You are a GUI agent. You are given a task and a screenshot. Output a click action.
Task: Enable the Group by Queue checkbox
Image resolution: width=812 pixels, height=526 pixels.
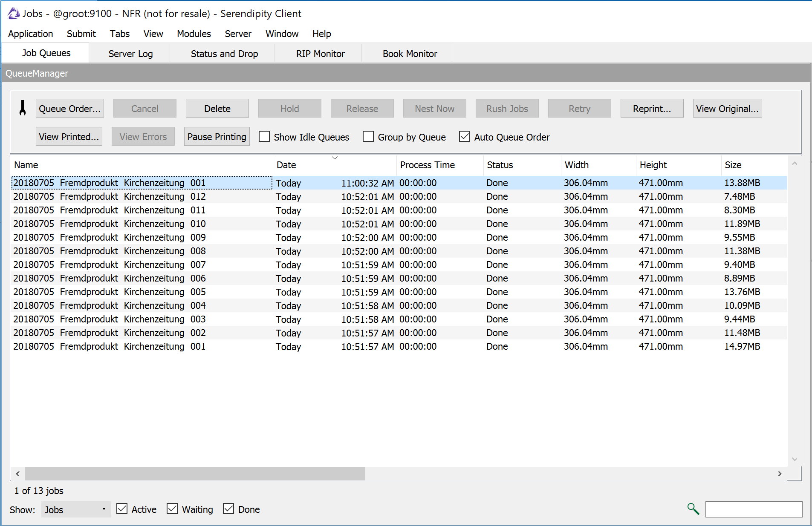368,137
